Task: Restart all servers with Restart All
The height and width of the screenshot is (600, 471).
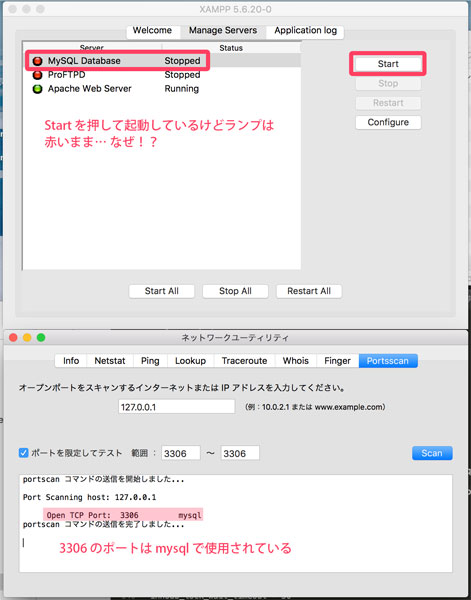Action: [309, 291]
